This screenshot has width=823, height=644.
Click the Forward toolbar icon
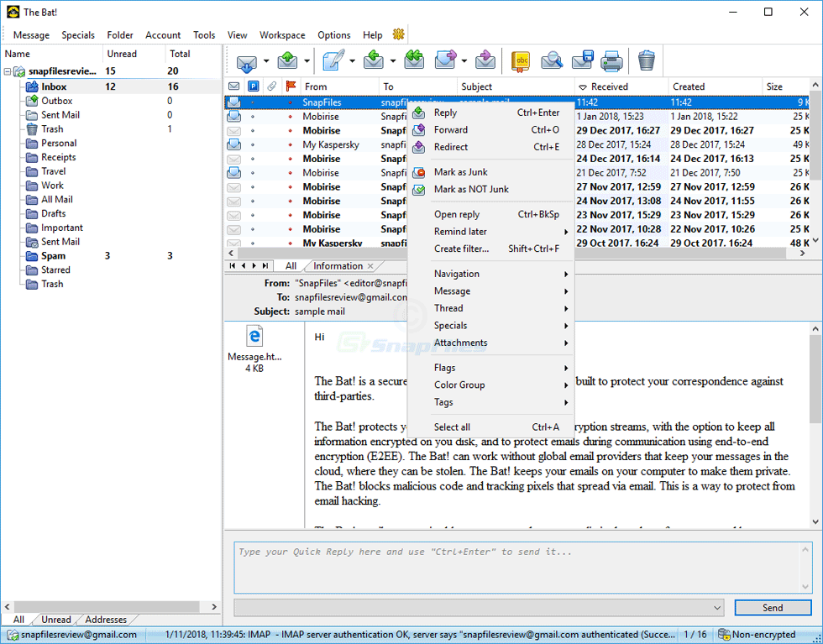click(x=445, y=60)
